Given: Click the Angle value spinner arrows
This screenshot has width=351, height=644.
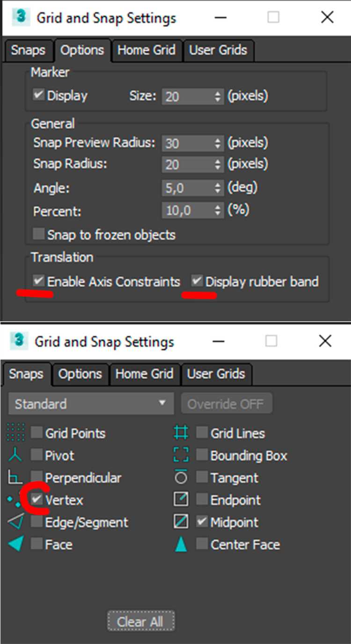Looking at the screenshot, I should tap(218, 188).
